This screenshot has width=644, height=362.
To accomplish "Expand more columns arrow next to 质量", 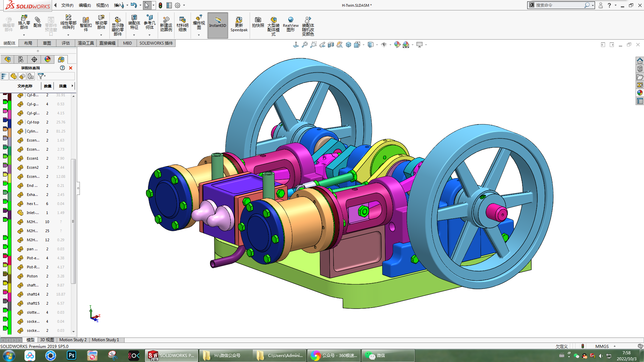I will pos(72,86).
